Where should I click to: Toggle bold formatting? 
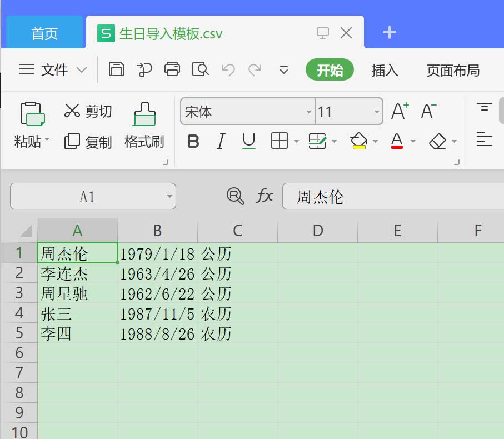pos(193,141)
